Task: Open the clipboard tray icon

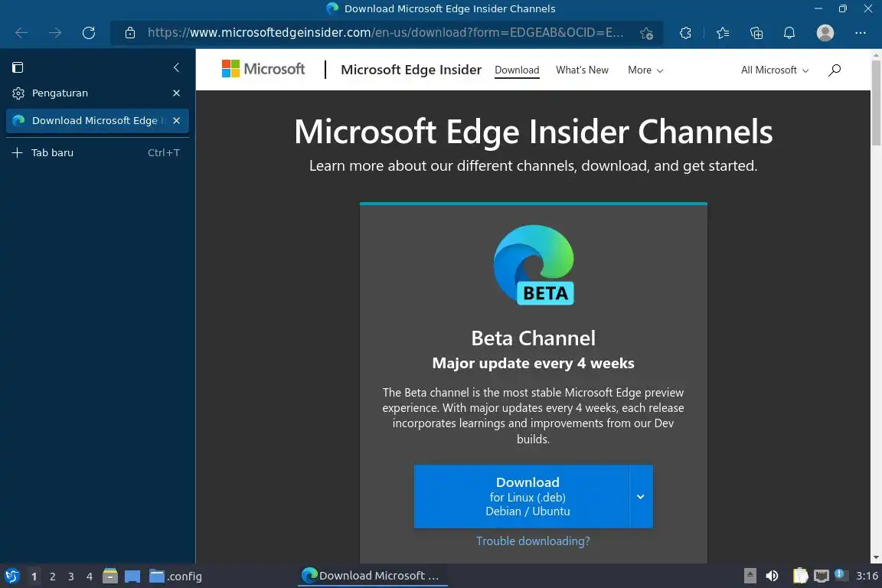Action: click(x=800, y=576)
